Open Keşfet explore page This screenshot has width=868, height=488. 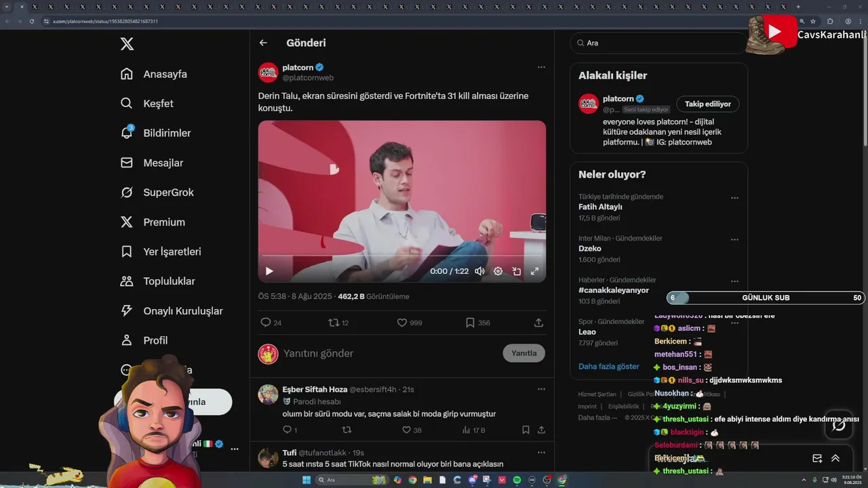[x=146, y=104]
